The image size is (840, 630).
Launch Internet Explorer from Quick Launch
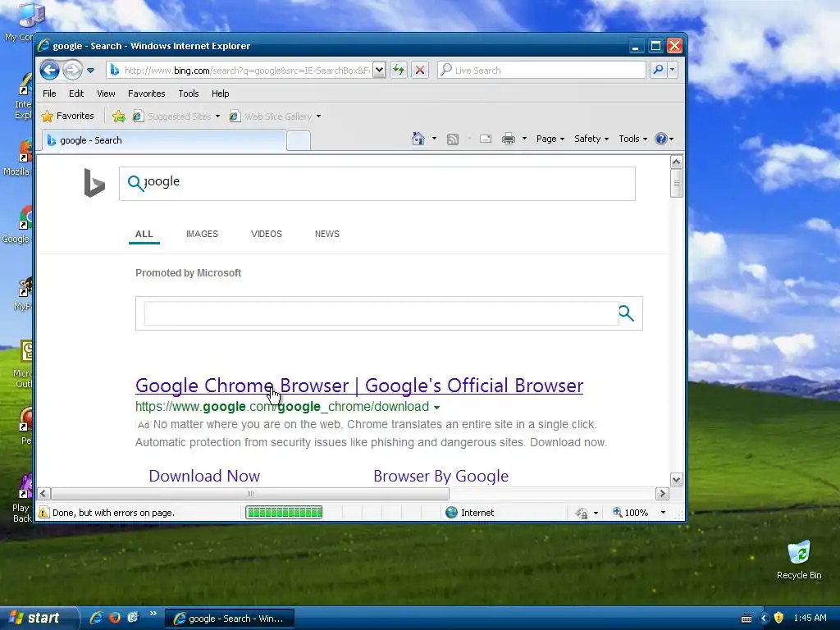click(96, 618)
